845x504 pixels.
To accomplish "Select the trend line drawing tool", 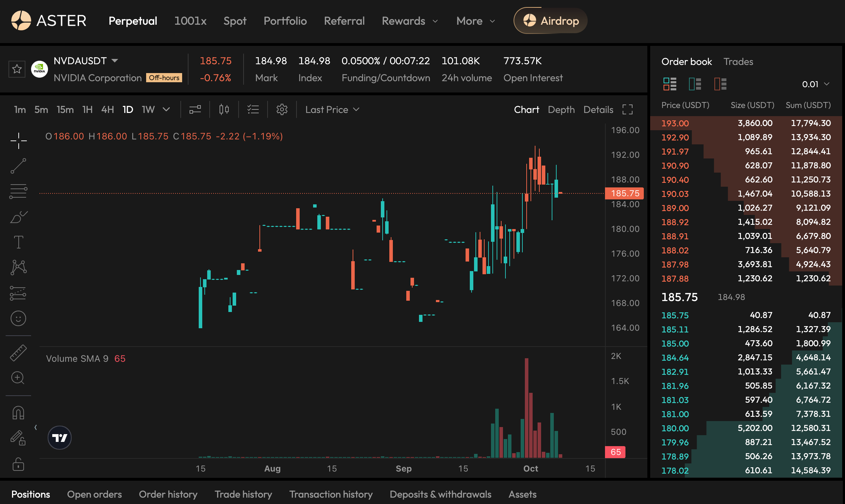I will pyautogui.click(x=18, y=166).
